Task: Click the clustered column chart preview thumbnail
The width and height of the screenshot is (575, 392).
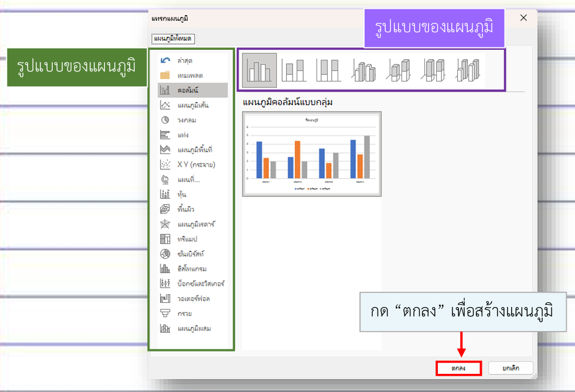Action: (x=311, y=154)
